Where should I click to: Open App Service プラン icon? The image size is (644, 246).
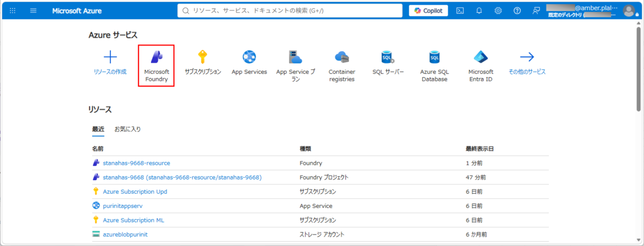(296, 57)
